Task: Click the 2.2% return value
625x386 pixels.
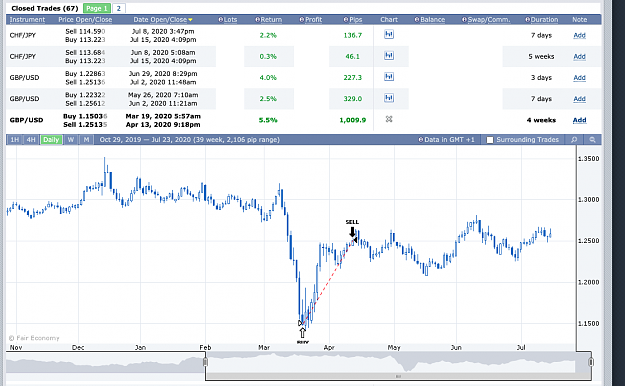Action: point(268,35)
